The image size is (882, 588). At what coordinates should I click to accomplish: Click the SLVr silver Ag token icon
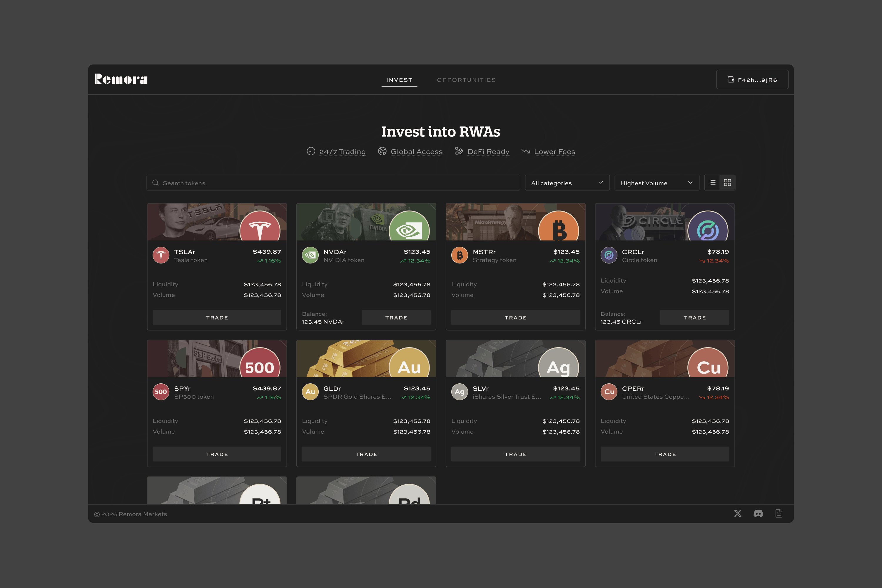(459, 392)
